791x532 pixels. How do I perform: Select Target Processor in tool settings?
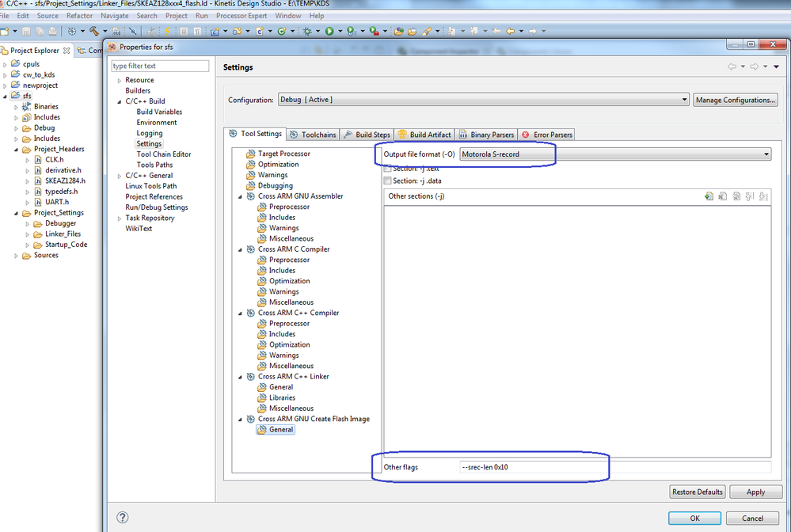point(284,154)
